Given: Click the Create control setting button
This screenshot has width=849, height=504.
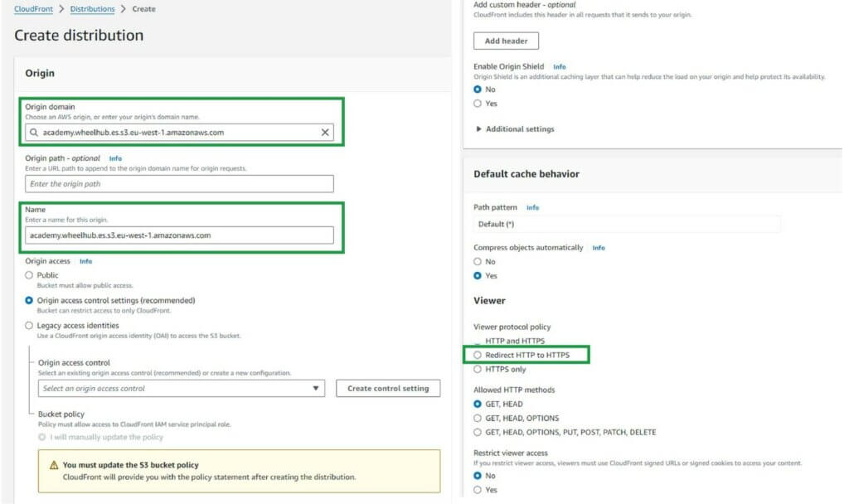Looking at the screenshot, I should click(388, 389).
